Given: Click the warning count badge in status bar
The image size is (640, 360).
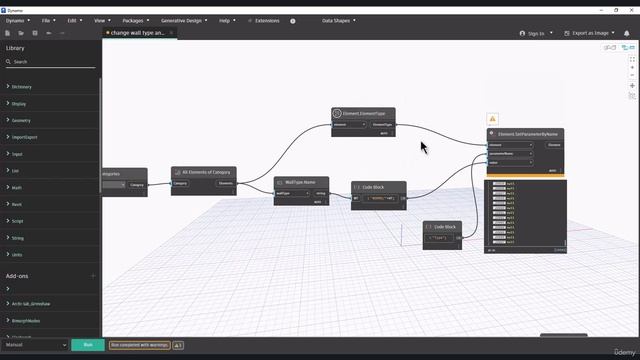Looking at the screenshot, I should point(178,345).
